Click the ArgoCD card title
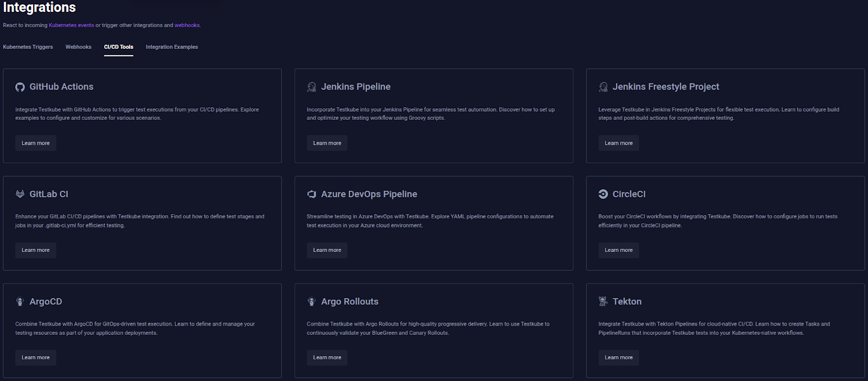This screenshot has height=381, width=868. tap(46, 301)
